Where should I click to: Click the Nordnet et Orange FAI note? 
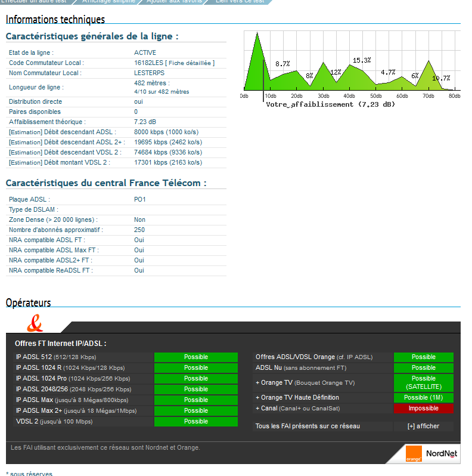coord(105,448)
